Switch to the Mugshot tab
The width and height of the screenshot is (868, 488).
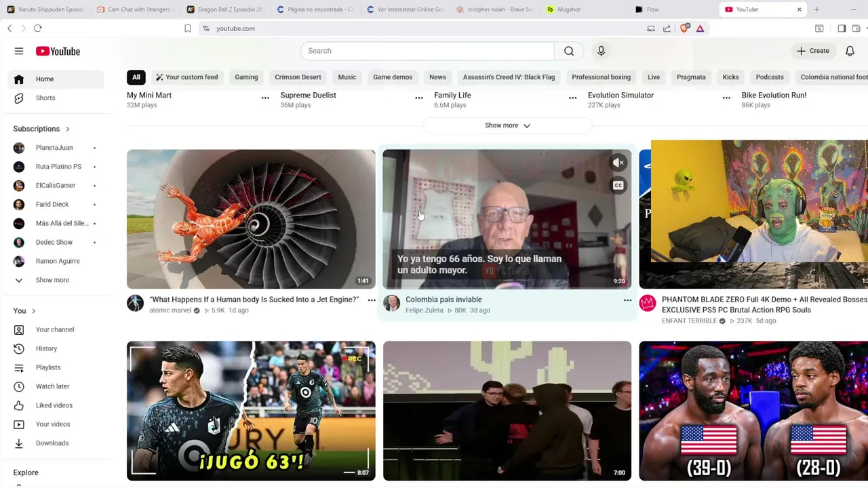(585, 9)
